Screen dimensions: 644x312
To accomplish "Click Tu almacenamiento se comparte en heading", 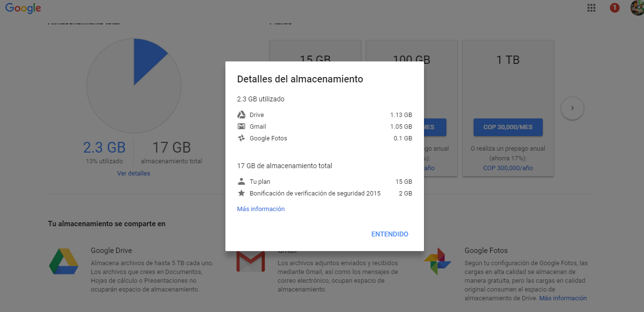I will click(107, 224).
